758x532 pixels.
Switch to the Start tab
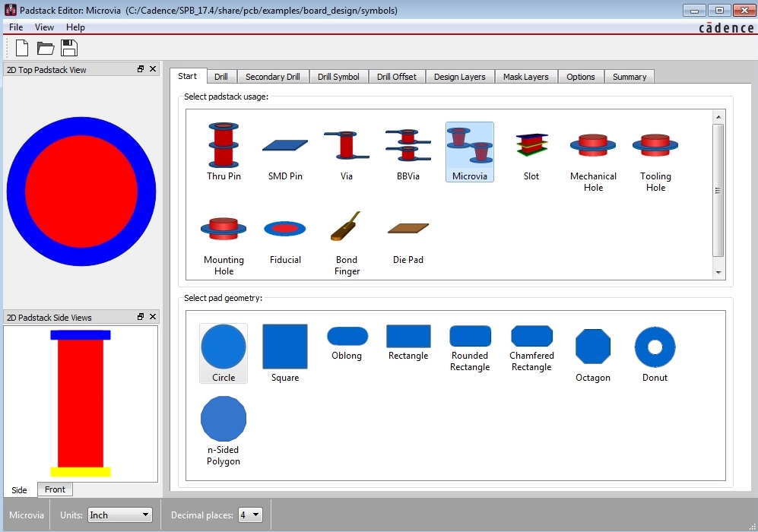pos(188,76)
